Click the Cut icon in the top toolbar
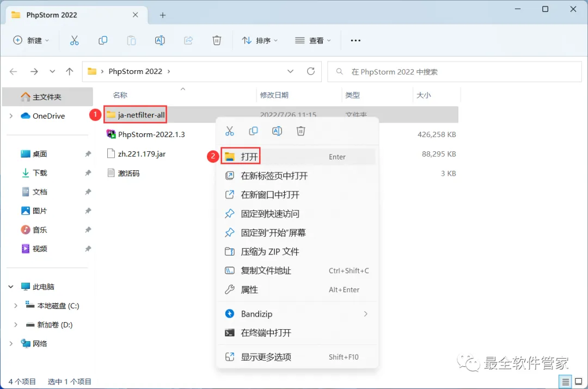Viewport: 588px width, 389px height. click(74, 40)
